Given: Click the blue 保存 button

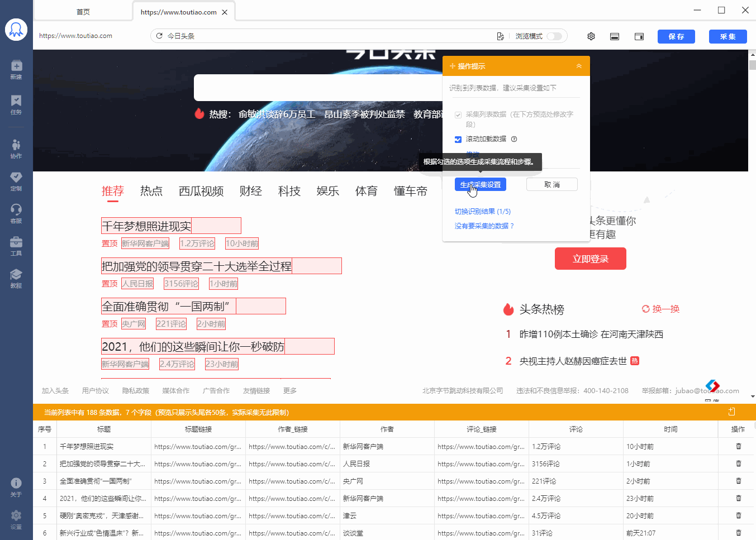Looking at the screenshot, I should tap(676, 36).
